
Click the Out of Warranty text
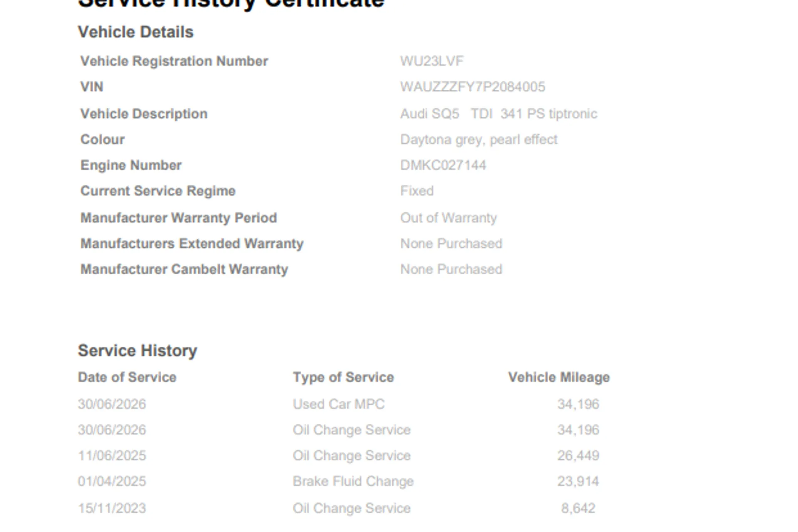[x=448, y=218]
